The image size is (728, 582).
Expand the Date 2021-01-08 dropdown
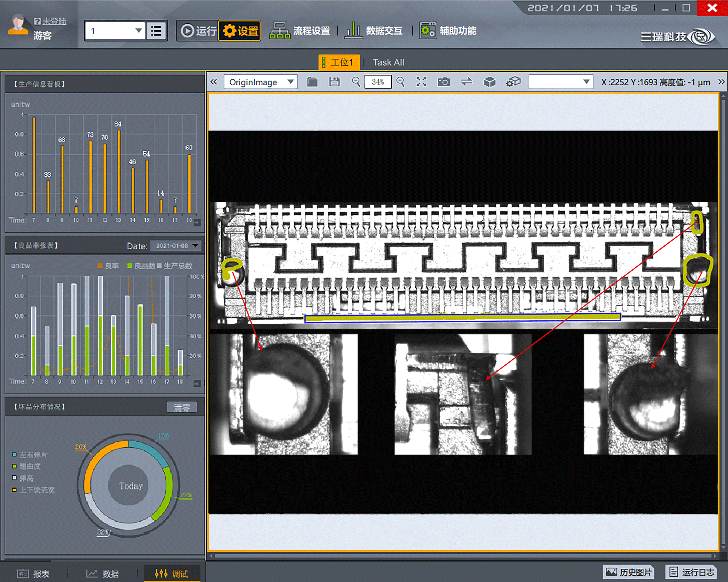195,246
